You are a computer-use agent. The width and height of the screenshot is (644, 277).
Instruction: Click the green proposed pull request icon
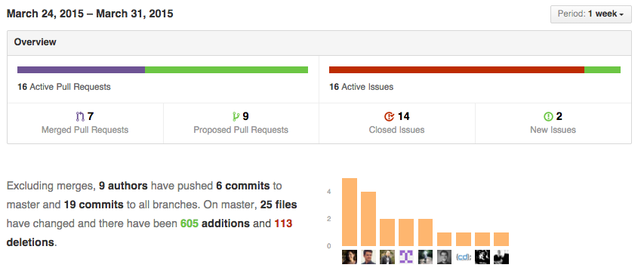point(236,117)
